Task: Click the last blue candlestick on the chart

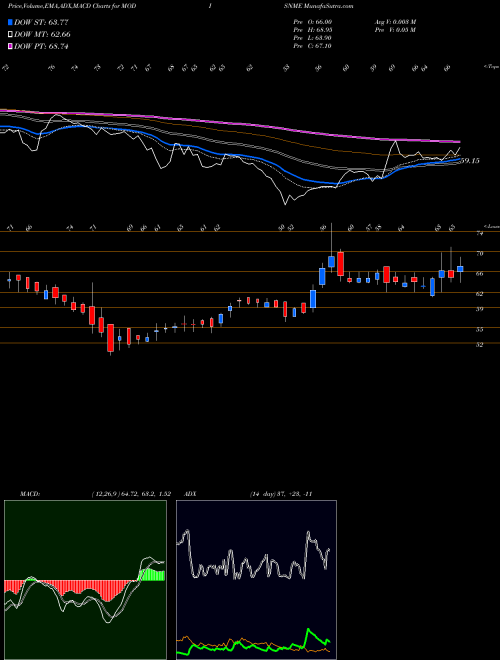Action: coord(460,269)
